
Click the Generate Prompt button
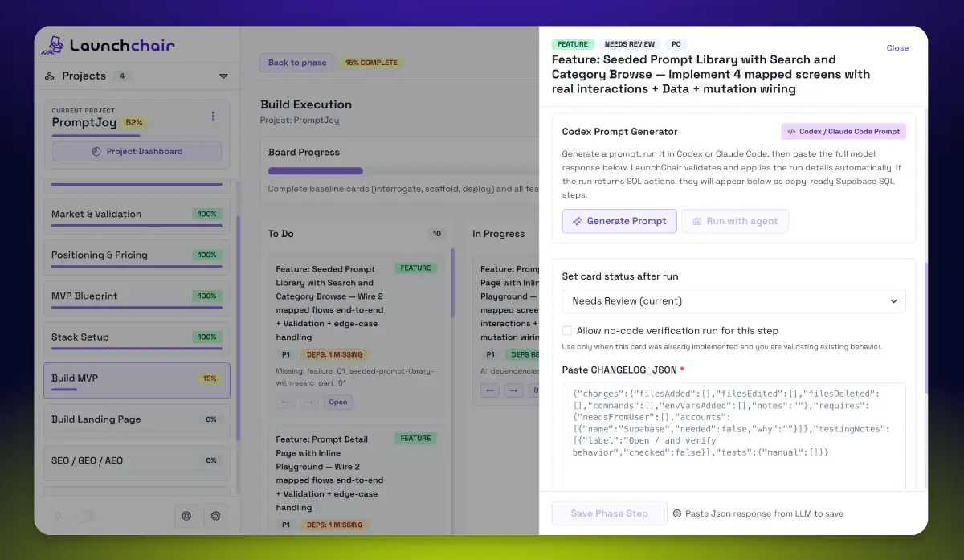point(619,220)
